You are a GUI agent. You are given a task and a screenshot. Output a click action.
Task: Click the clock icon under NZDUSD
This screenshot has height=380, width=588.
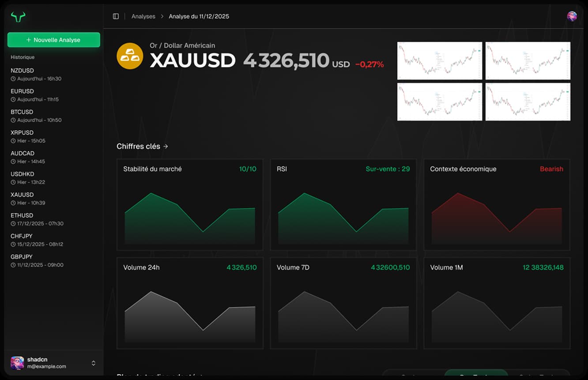point(13,79)
